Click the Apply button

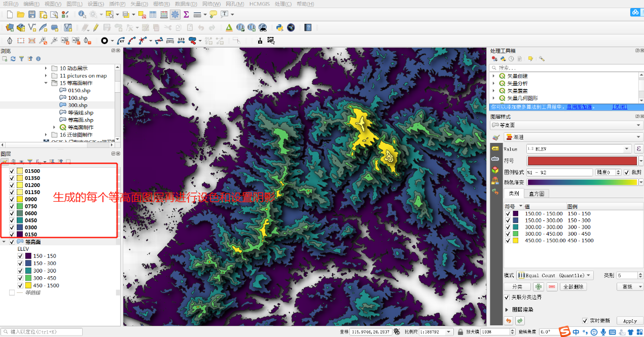point(630,321)
